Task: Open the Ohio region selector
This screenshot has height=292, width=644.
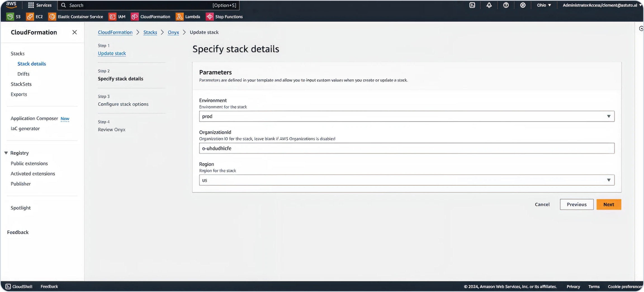Action: click(x=544, y=5)
